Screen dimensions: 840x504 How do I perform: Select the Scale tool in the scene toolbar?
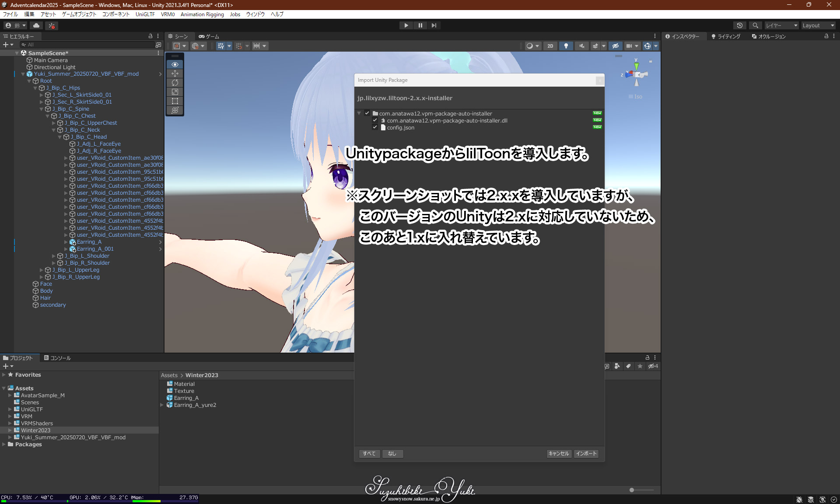[175, 92]
